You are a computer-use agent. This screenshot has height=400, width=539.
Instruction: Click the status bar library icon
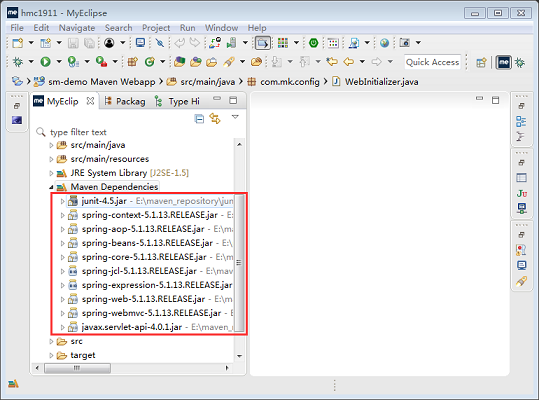tap(13, 384)
